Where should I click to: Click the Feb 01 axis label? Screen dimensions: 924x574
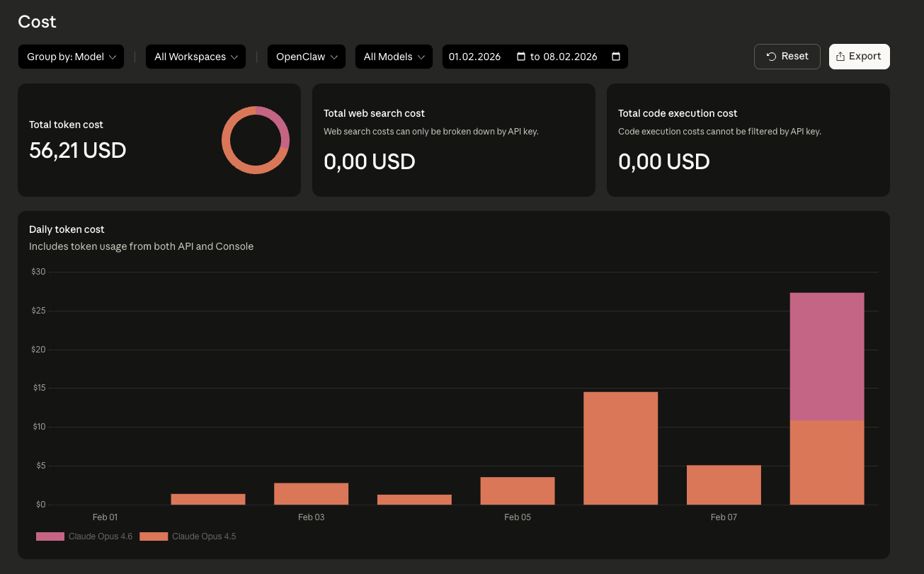tap(105, 517)
